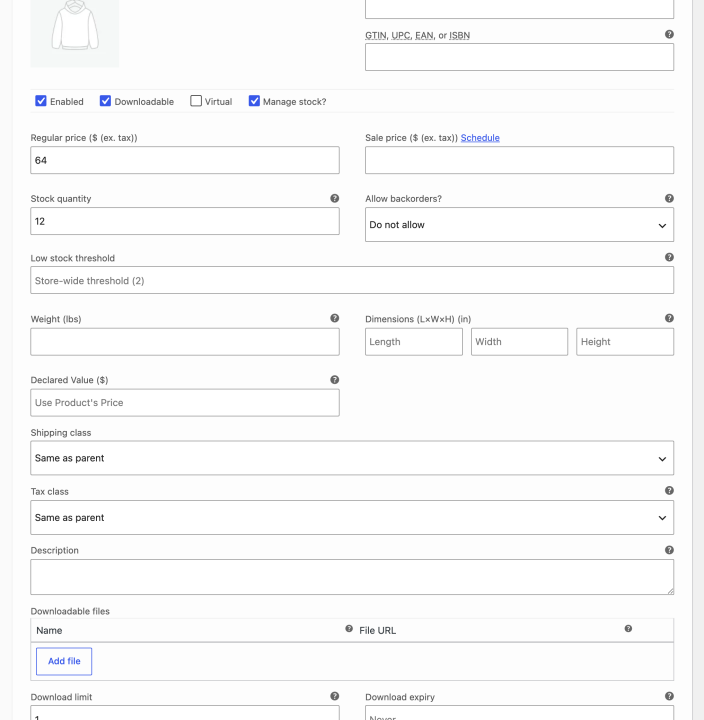Focus the Length dimension field
This screenshot has height=720, width=704.
click(x=414, y=342)
